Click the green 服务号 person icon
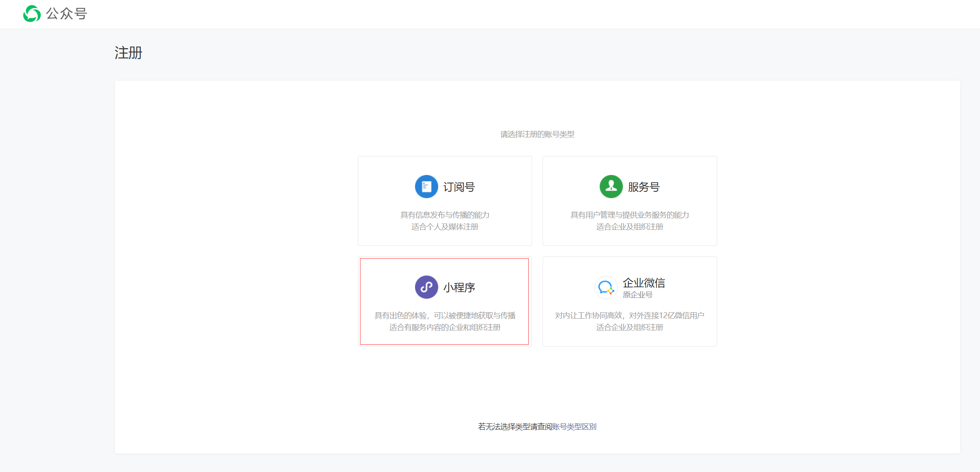Screen dimensions: 980x472 (611, 186)
